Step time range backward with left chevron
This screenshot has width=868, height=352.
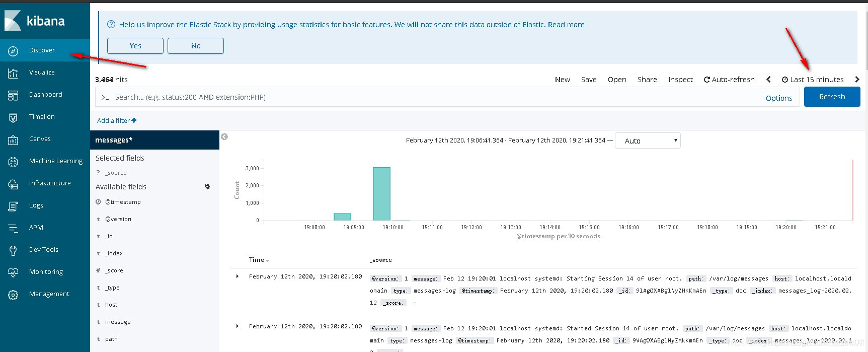pos(768,80)
